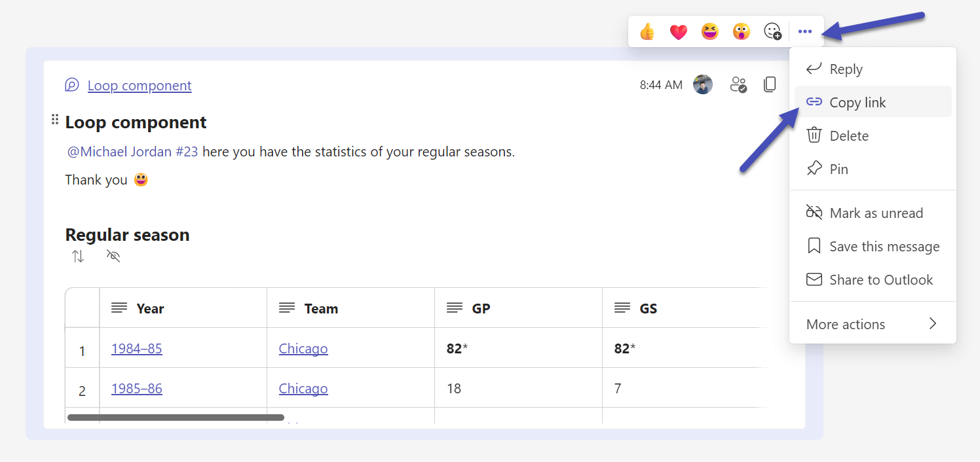The image size is (980, 462).
Task: Click the copy component icon
Action: tap(770, 84)
